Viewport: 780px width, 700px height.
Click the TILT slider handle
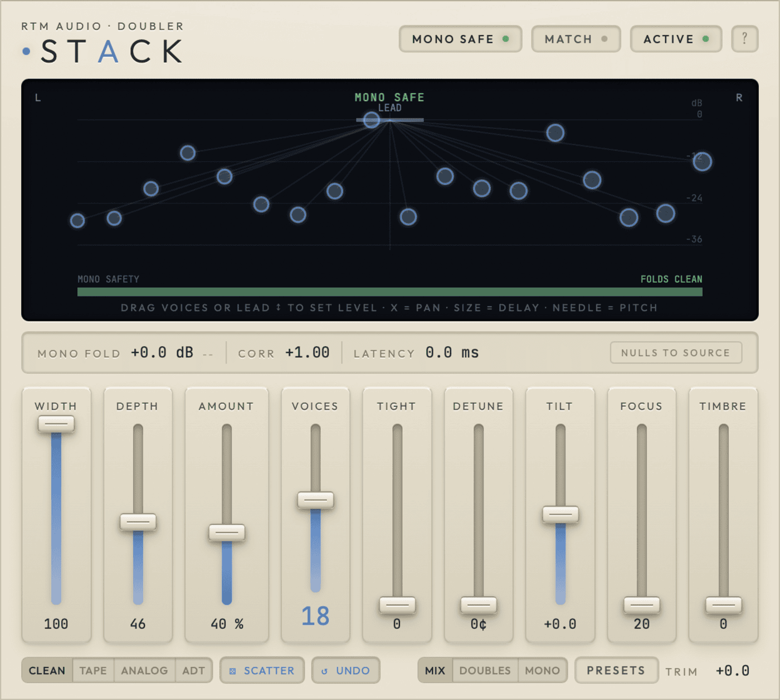(x=560, y=514)
